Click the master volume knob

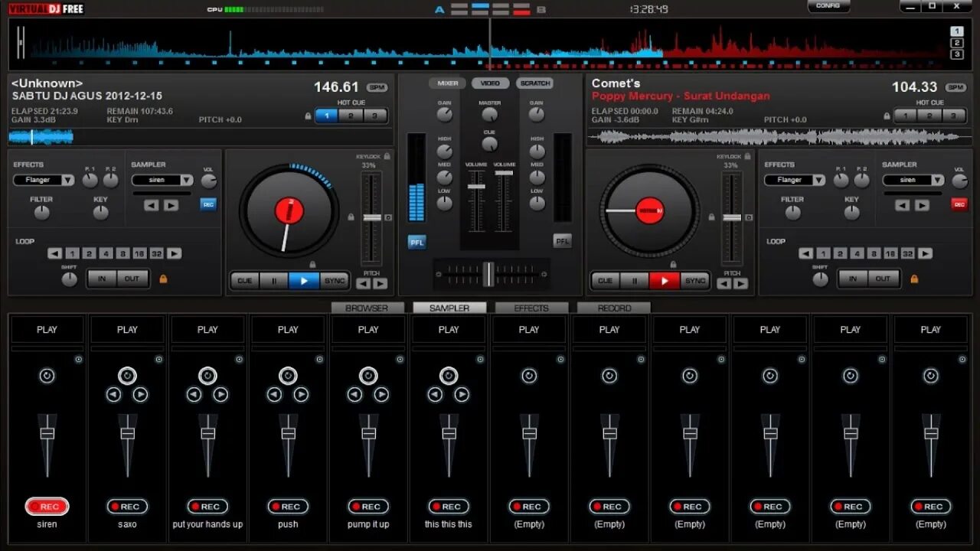click(489, 115)
